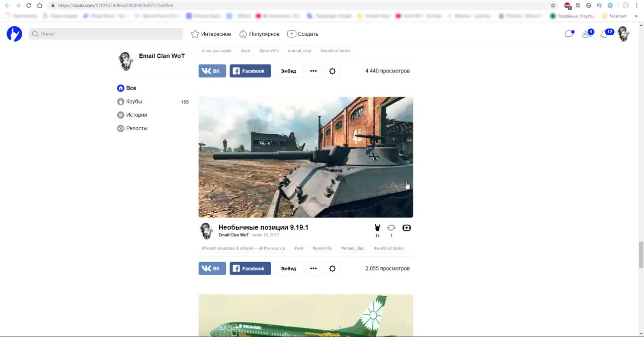Select Репосты in the channel sidebar
The height and width of the screenshot is (337, 644).
point(136,128)
